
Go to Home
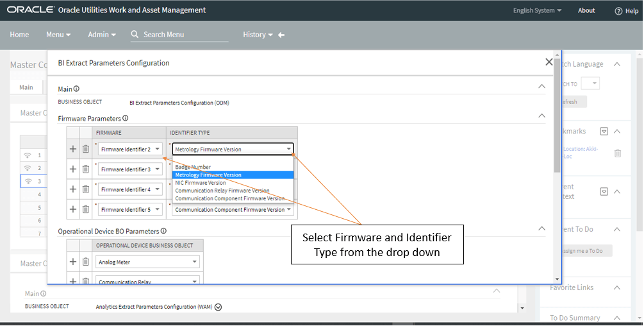coord(19,35)
